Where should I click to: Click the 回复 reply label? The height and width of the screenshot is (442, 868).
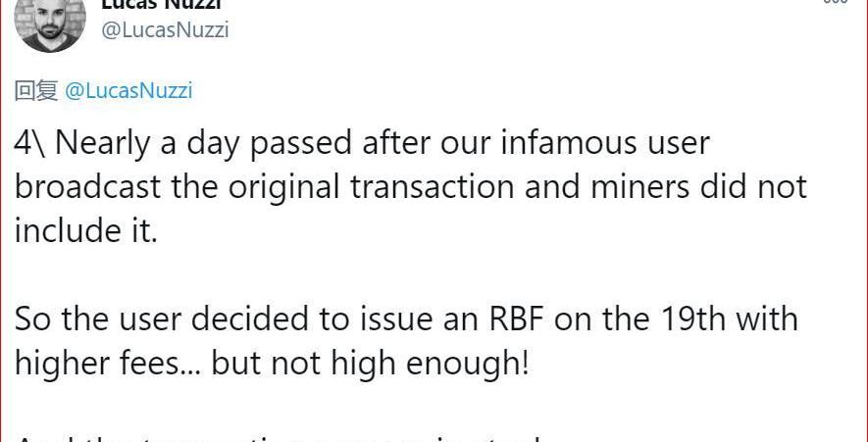(36, 91)
